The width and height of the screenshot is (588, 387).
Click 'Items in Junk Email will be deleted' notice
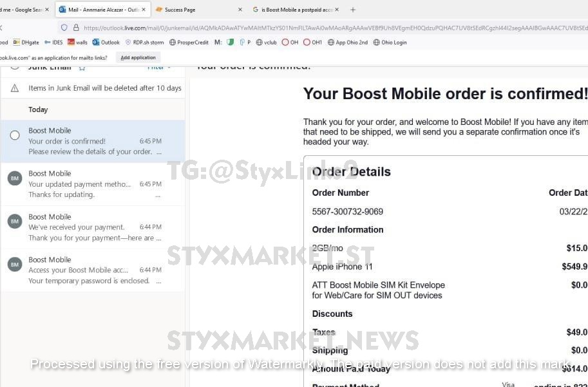[x=104, y=88]
